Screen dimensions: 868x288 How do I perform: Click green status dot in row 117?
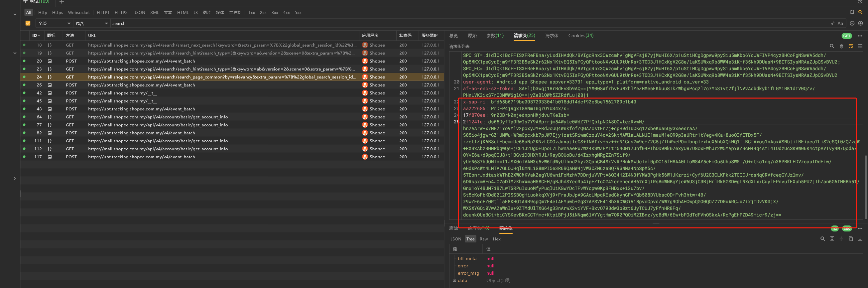click(24, 157)
